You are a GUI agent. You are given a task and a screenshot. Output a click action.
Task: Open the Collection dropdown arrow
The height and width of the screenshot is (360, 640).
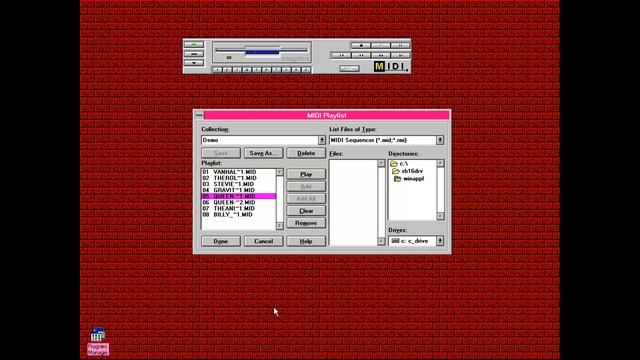point(322,140)
